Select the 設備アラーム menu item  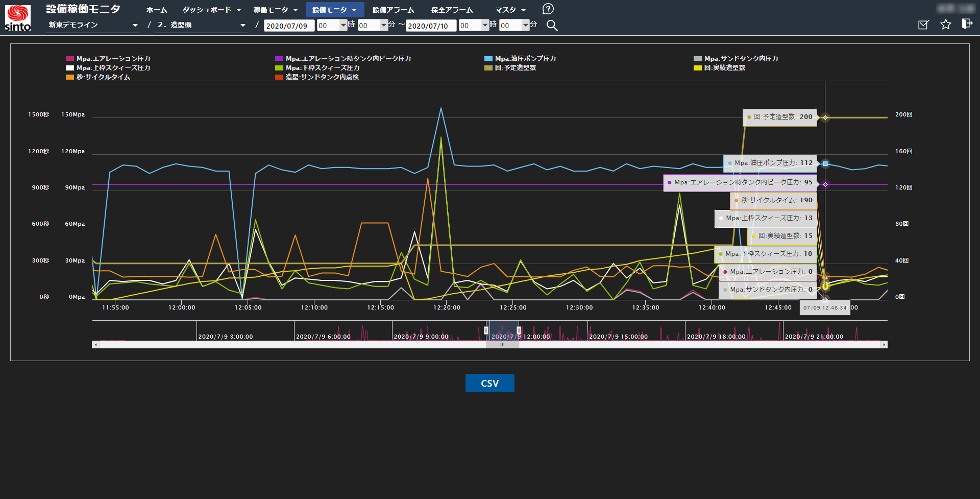click(393, 10)
